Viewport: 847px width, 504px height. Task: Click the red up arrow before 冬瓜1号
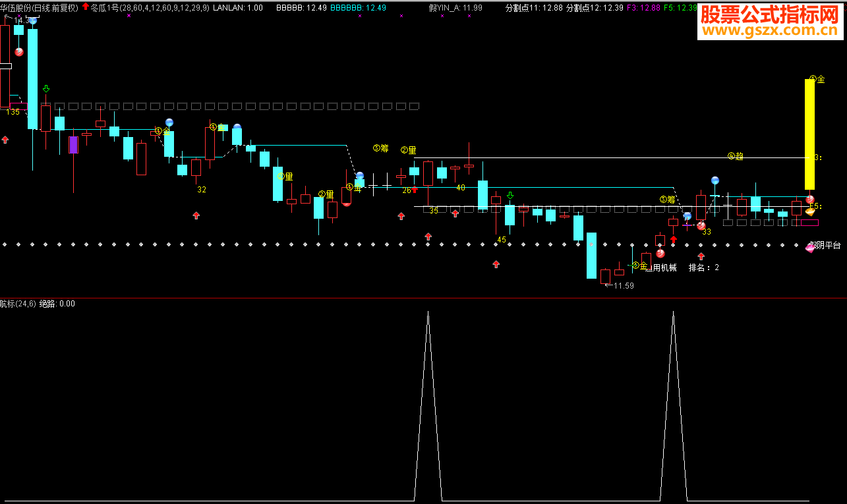click(85, 7)
